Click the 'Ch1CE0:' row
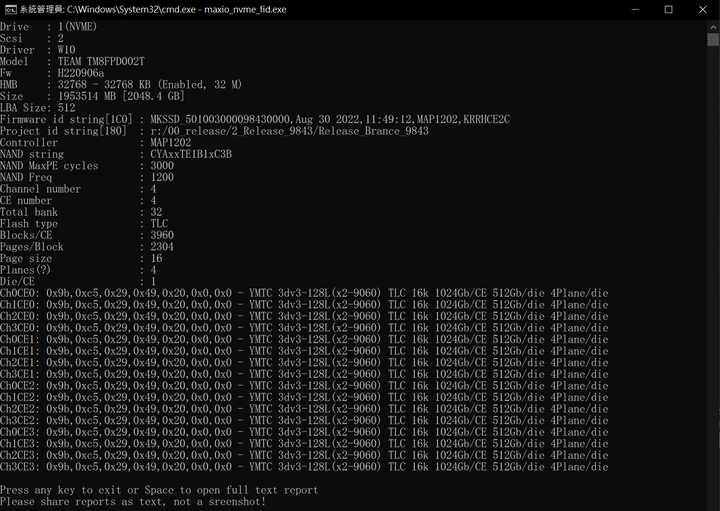 coord(304,304)
